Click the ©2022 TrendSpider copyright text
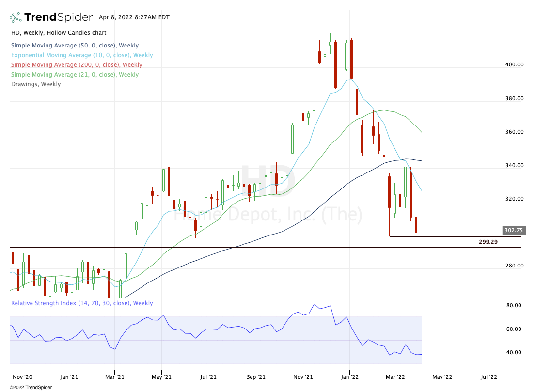 point(31,387)
